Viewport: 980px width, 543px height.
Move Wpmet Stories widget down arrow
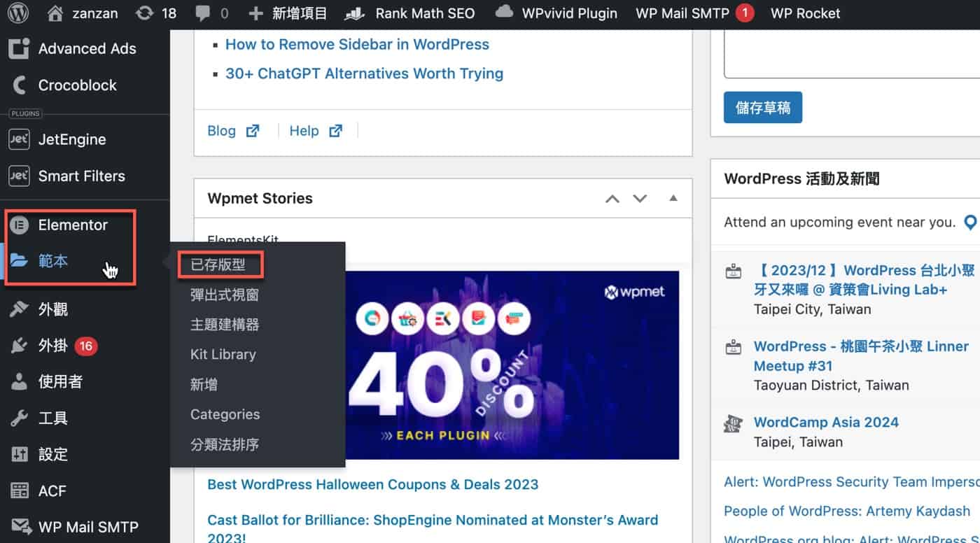(640, 199)
